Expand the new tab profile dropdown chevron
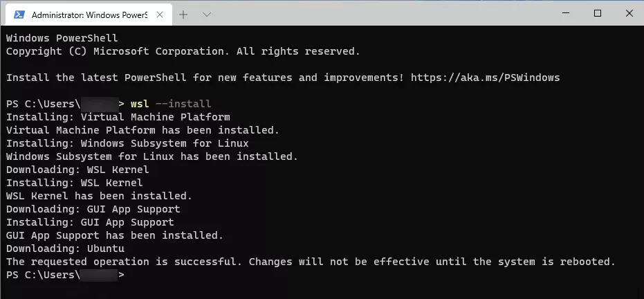The width and height of the screenshot is (644, 299). [207, 15]
